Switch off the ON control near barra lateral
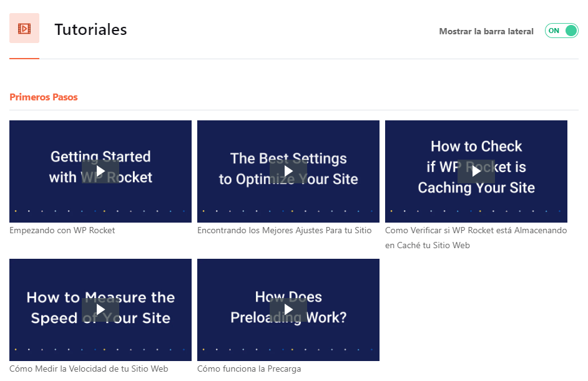The image size is (588, 381). tap(561, 30)
